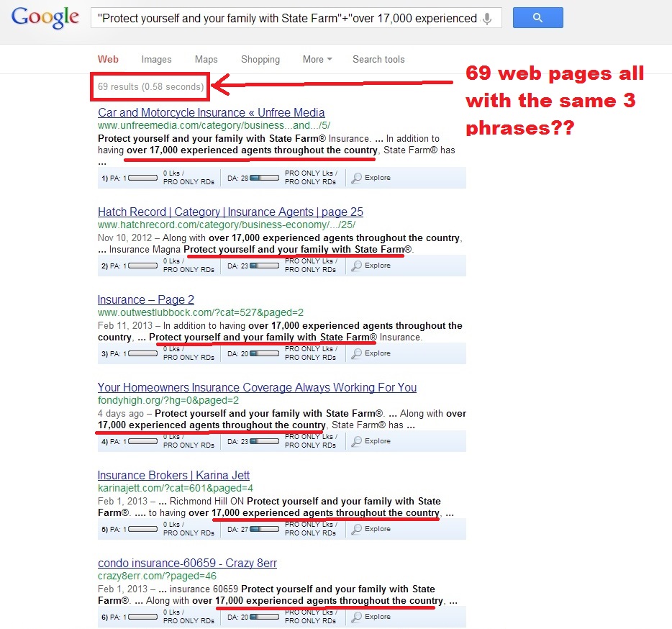The image size is (672, 629).
Task: Click 'Feb 11, 2013' date in result 3
Action: [x=125, y=326]
